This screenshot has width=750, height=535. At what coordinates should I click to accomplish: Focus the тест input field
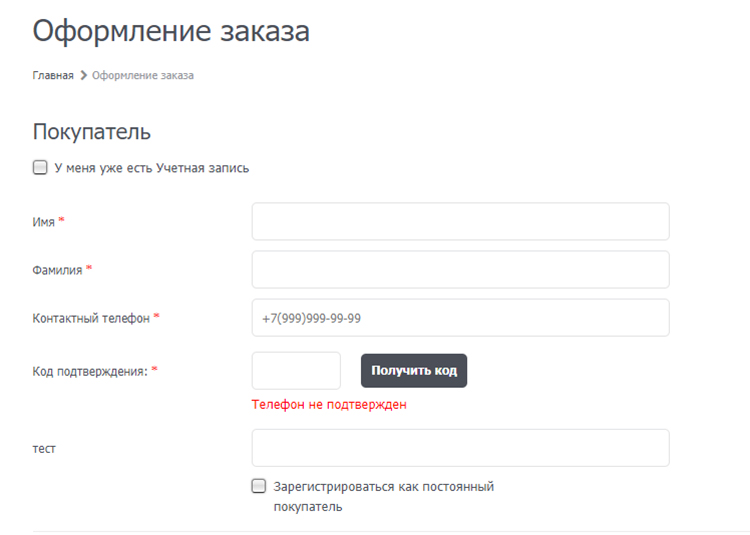(x=460, y=448)
